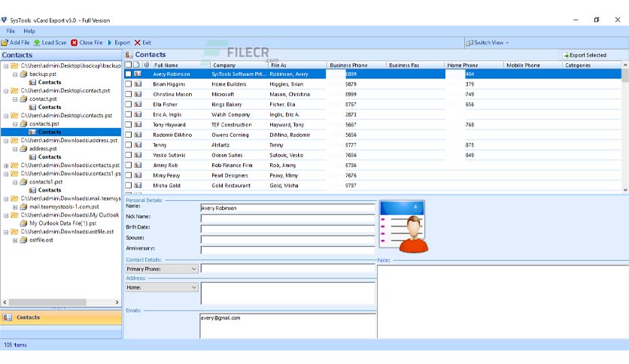Viewport: 629px width, 364px height.
Task: Click contact card icon for Brian Higgins
Action: pos(138,83)
